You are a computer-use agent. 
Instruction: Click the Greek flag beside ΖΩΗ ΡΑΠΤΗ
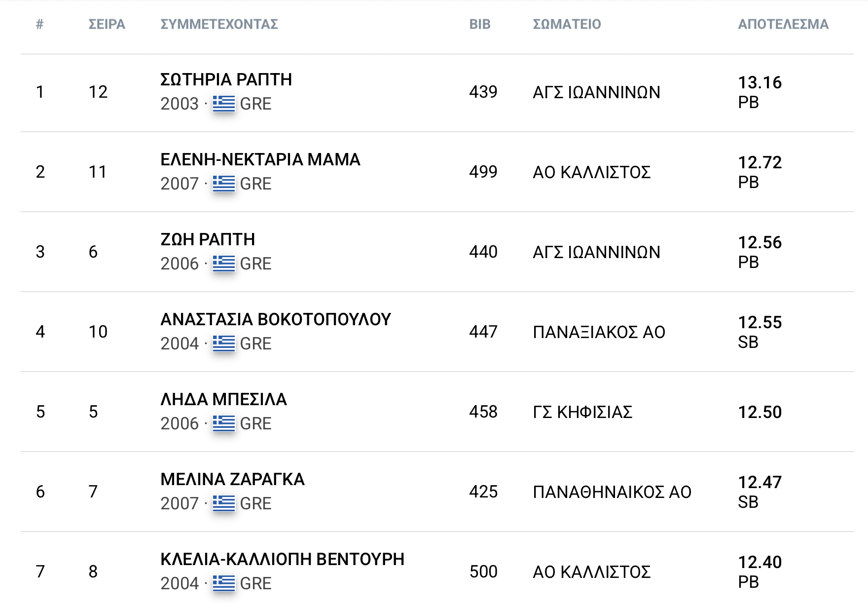click(x=224, y=264)
